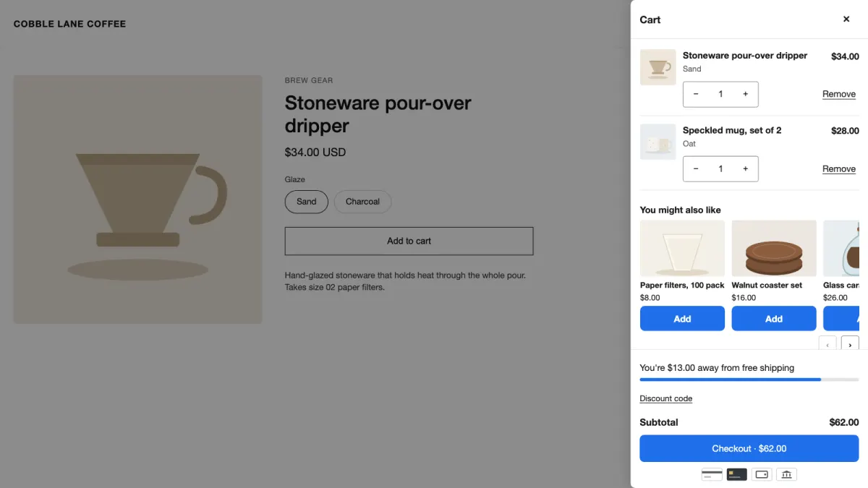The height and width of the screenshot is (488, 868).
Task: Open Speckled mug thumbnail in cart
Action: [658, 142]
